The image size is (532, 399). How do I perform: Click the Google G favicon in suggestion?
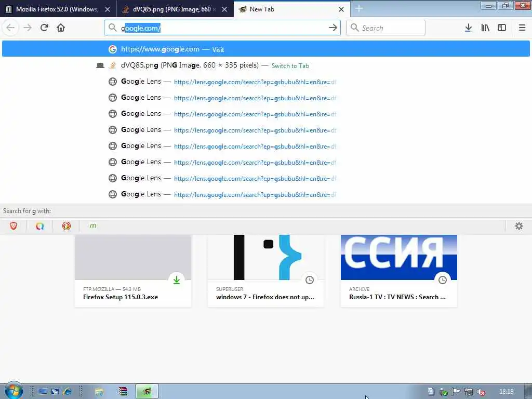(x=113, y=49)
